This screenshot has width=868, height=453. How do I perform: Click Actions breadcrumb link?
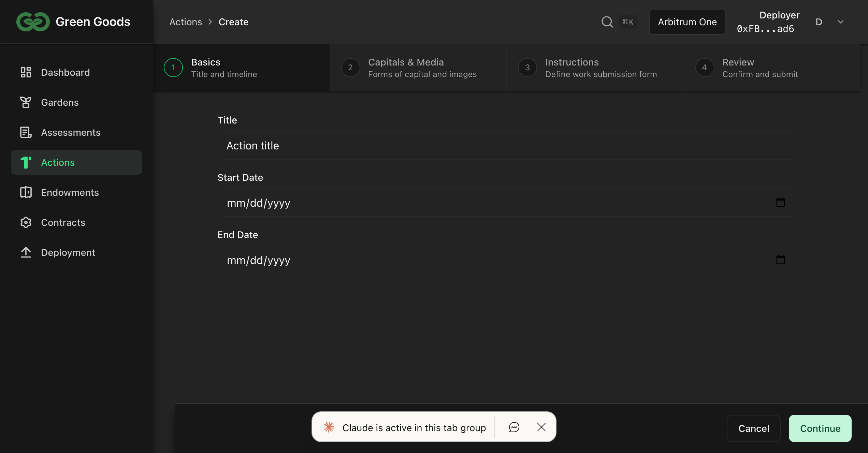coord(186,22)
